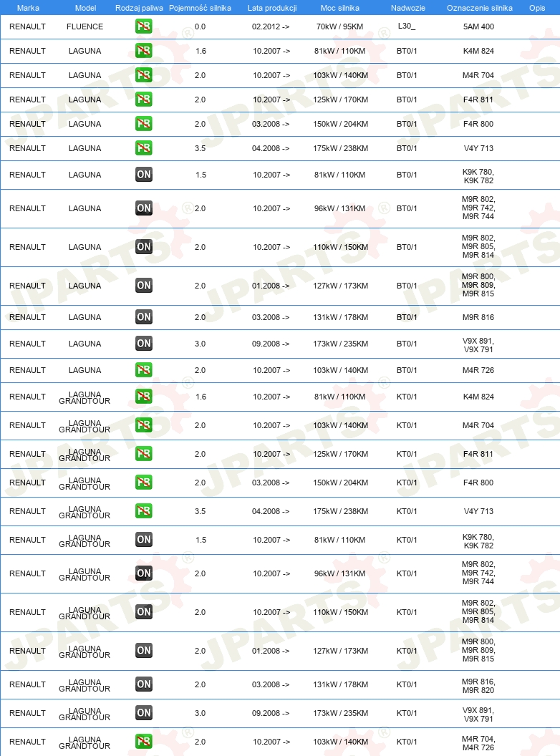Click the Opis column header
The height and width of the screenshot is (756, 560).
pyautogui.click(x=537, y=8)
